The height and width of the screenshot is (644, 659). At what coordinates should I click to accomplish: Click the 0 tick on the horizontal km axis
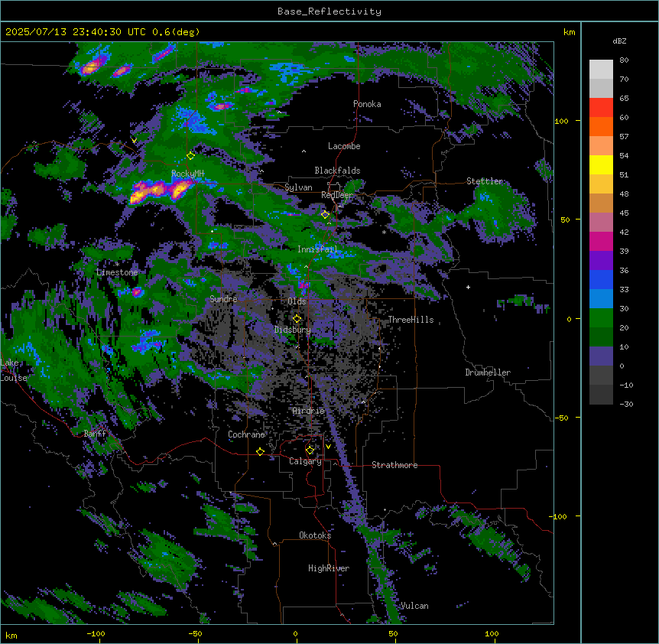(x=296, y=634)
